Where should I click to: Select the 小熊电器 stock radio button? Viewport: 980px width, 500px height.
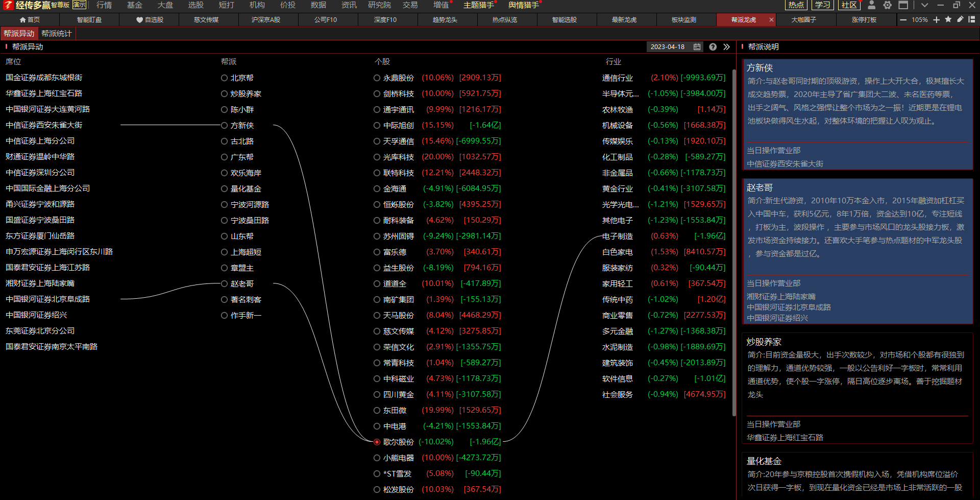377,458
